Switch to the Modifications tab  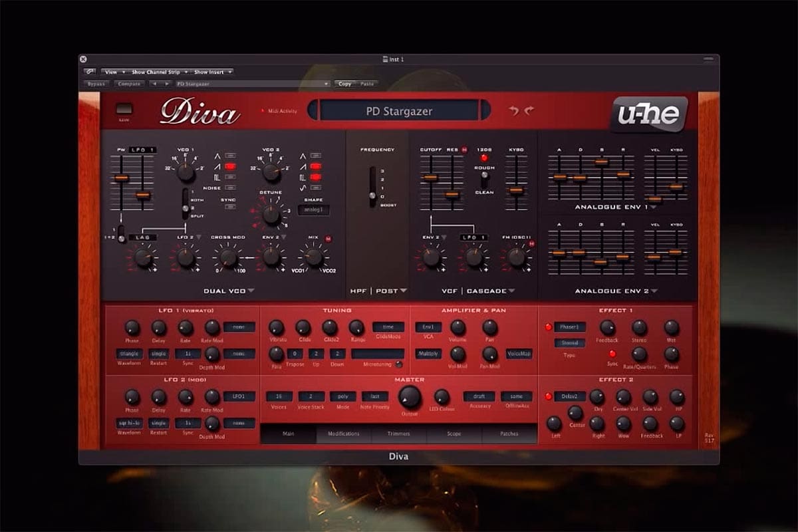[x=344, y=434]
